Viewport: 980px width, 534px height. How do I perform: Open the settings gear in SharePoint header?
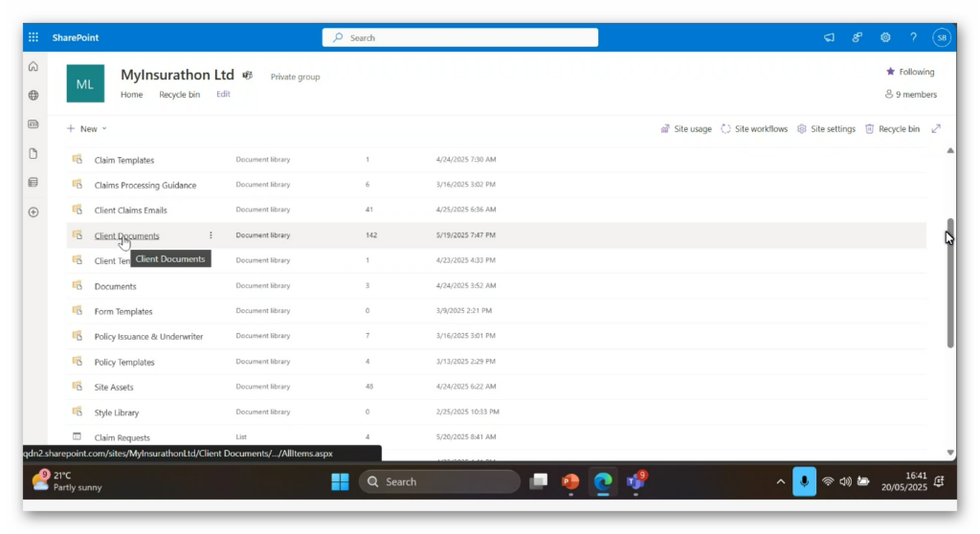coord(885,37)
